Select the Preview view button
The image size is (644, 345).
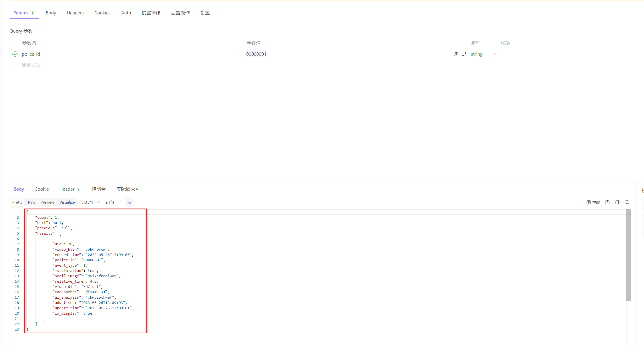[x=47, y=202]
